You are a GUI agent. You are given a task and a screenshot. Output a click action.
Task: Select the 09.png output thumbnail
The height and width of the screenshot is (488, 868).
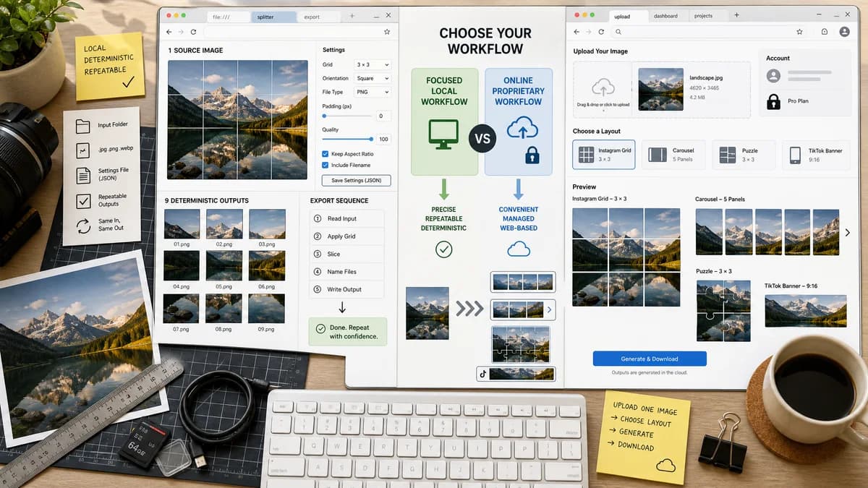[267, 309]
